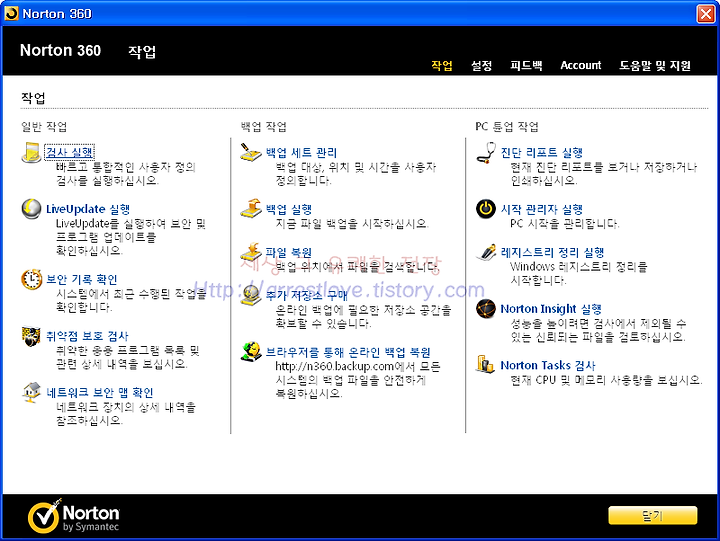Click the 백업 실행 arrow icon

pyautogui.click(x=251, y=209)
